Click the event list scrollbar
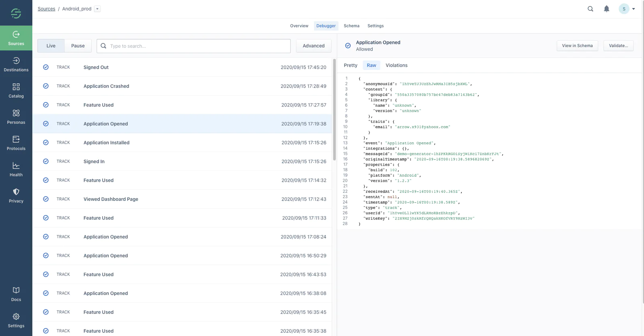This screenshot has height=336, width=644. point(334,109)
